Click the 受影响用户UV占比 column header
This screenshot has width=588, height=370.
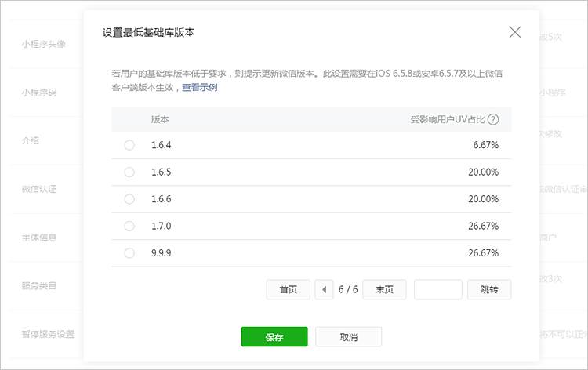pyautogui.click(x=448, y=120)
